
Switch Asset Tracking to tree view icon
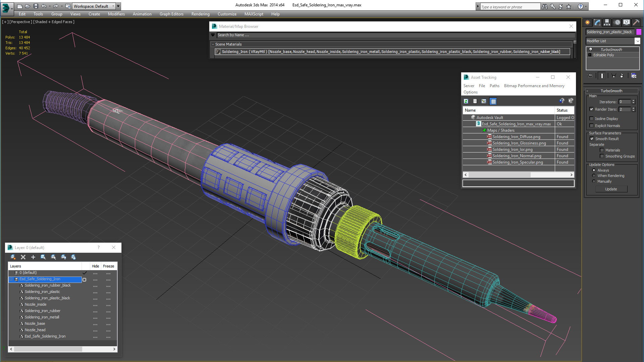click(484, 101)
